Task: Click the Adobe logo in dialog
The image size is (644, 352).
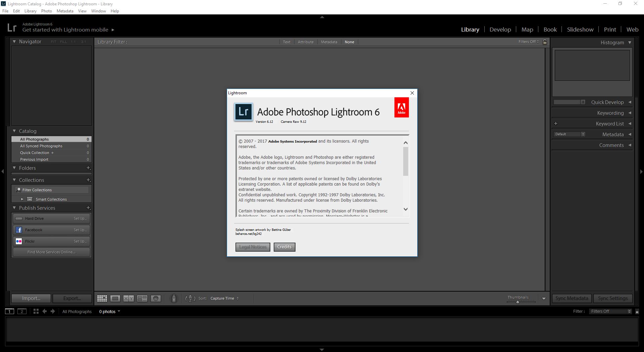Action: (x=401, y=107)
